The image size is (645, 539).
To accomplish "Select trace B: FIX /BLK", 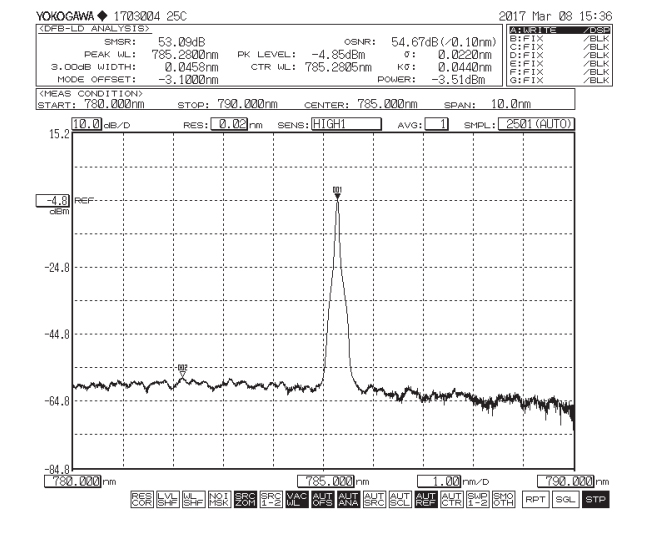I will (x=559, y=39).
